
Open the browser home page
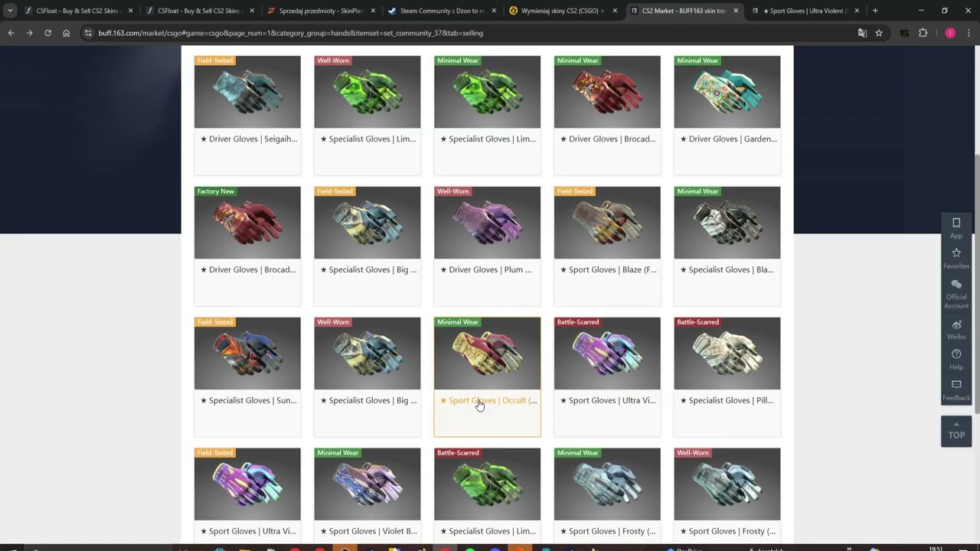pyautogui.click(x=66, y=33)
